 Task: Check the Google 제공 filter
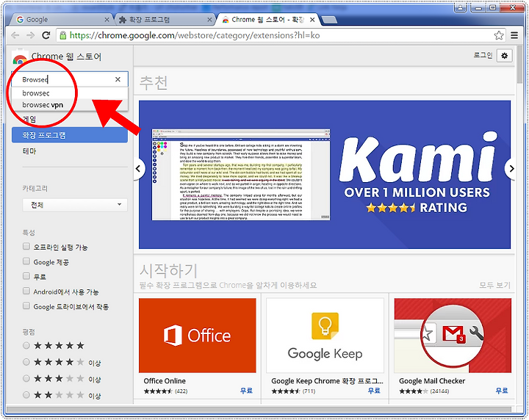[26, 261]
